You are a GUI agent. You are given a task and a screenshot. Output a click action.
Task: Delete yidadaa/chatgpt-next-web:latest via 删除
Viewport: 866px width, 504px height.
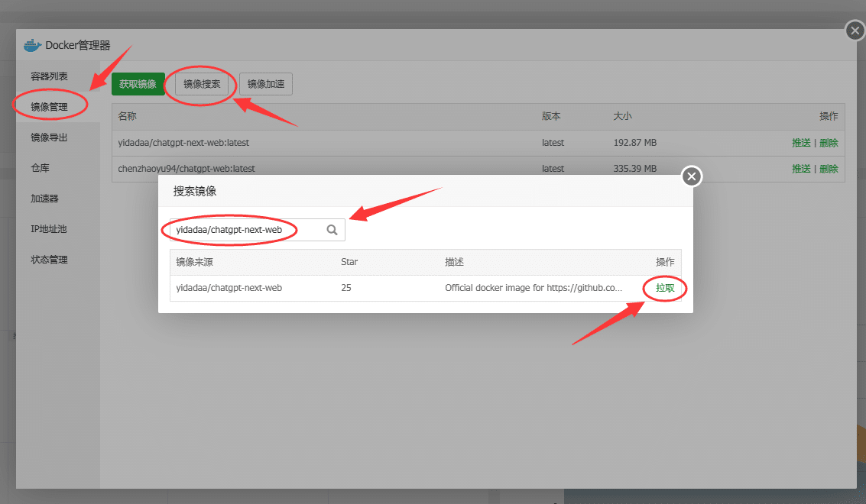(x=829, y=143)
